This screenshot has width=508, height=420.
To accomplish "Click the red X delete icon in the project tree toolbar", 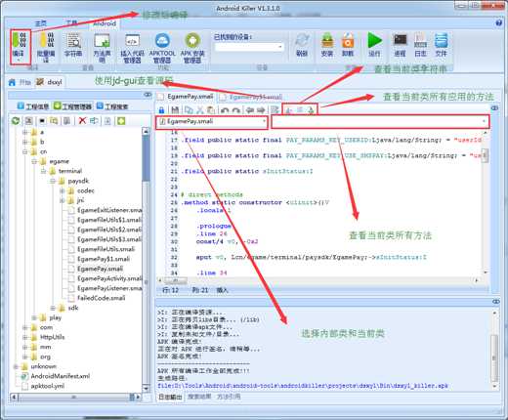I will pos(82,121).
